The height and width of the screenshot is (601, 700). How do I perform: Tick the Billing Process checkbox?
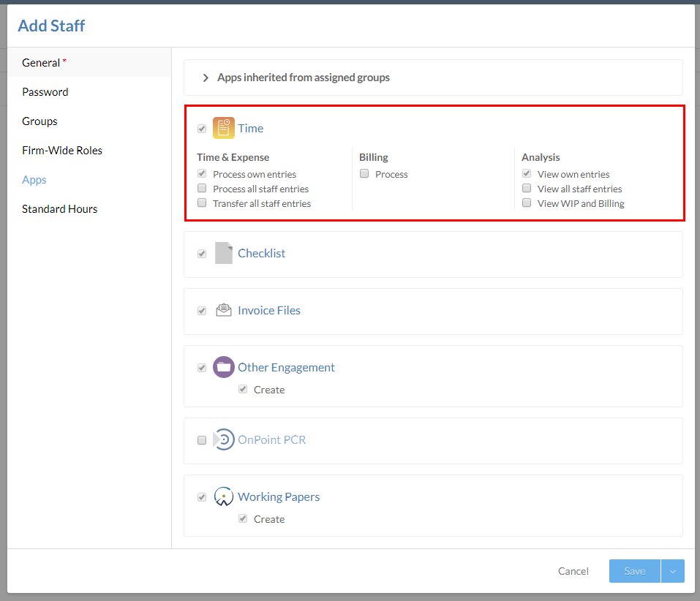[364, 174]
